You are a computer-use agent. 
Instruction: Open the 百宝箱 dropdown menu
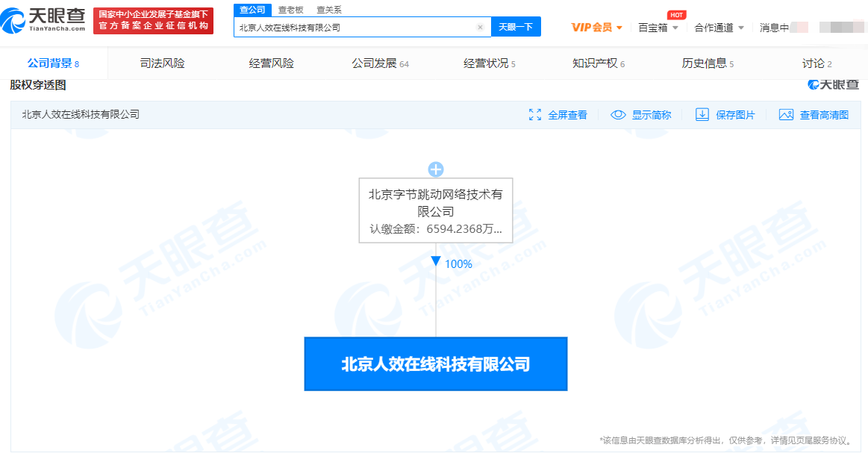point(658,28)
